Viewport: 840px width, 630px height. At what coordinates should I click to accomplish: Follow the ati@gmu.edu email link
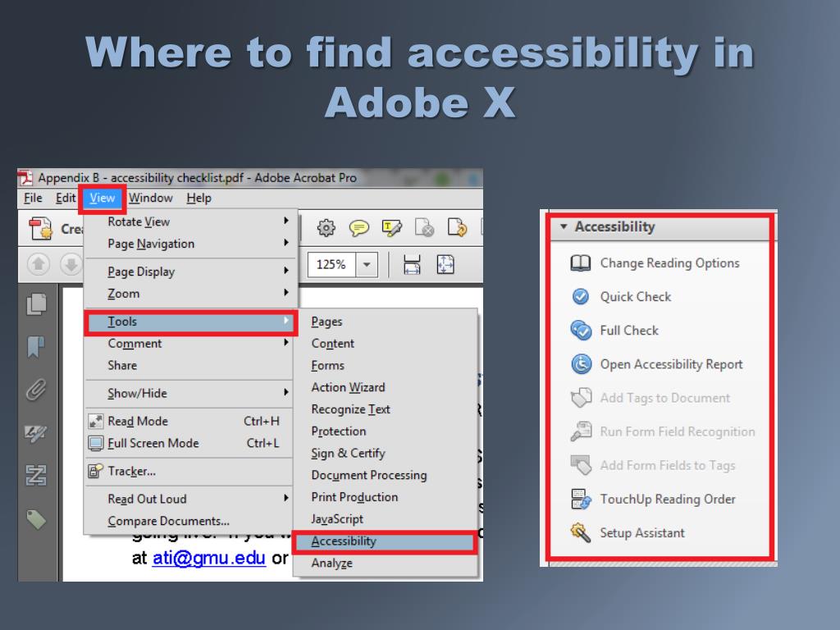[209, 558]
